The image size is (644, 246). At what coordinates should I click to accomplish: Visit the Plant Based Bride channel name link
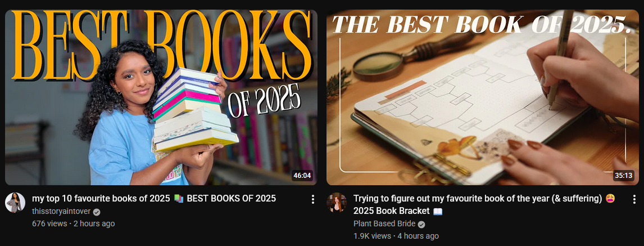384,224
